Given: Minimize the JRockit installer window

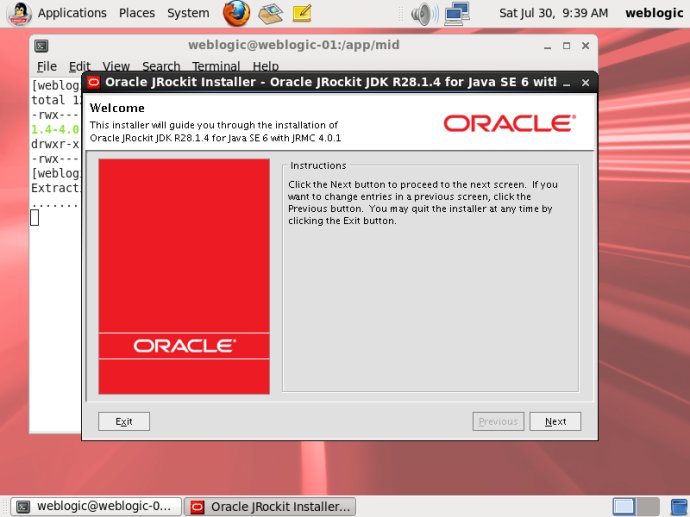Looking at the screenshot, I should pos(567,83).
